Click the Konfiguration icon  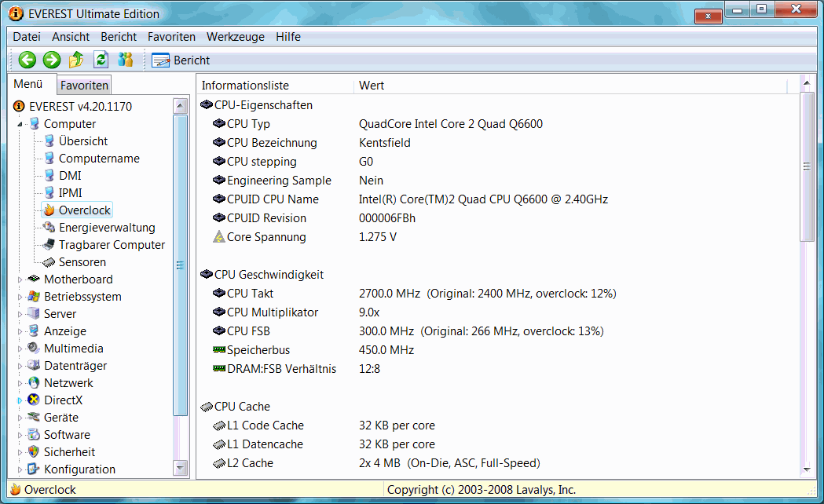coord(34,469)
